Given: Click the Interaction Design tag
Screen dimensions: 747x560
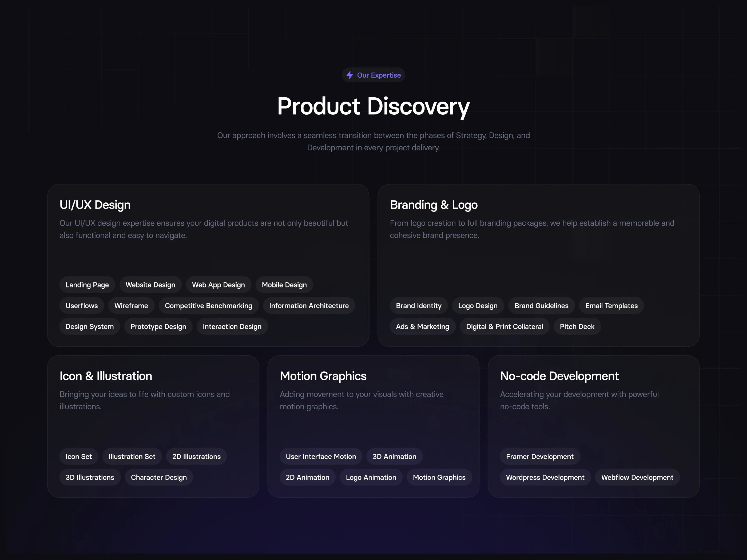Looking at the screenshot, I should (x=232, y=326).
